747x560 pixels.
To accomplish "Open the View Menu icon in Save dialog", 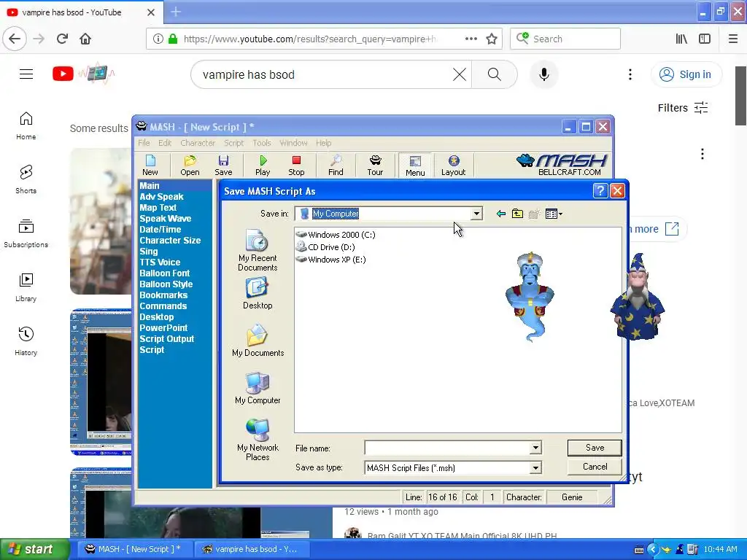I will point(554,214).
